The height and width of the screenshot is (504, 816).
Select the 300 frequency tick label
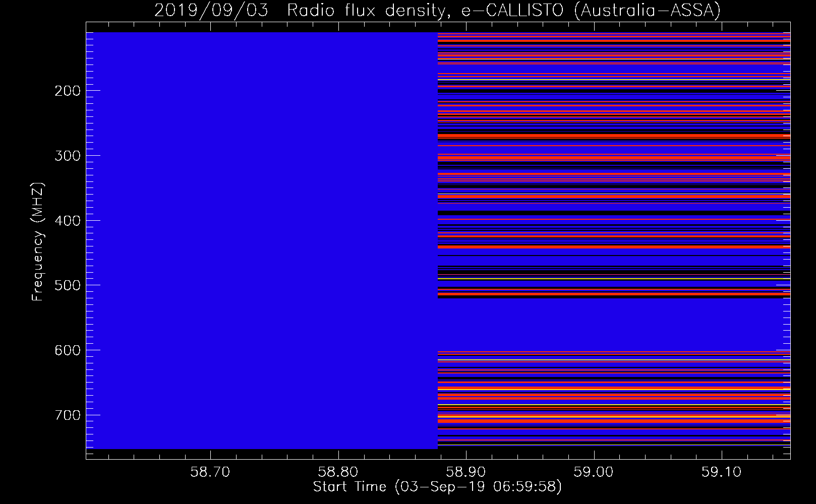[x=68, y=156]
